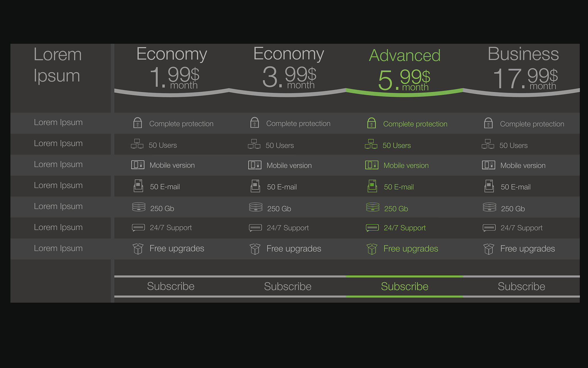Image resolution: width=588 pixels, height=368 pixels.
Task: Click the mobile version icon in the 3.99$ plan
Action: coord(255,165)
